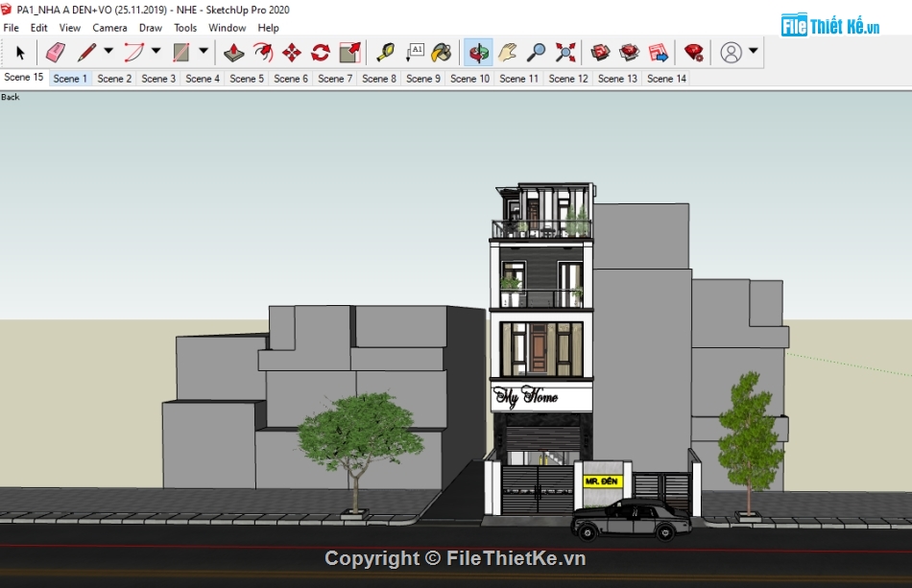This screenshot has height=588, width=912.
Task: Choose the Text label tool
Action: (415, 53)
